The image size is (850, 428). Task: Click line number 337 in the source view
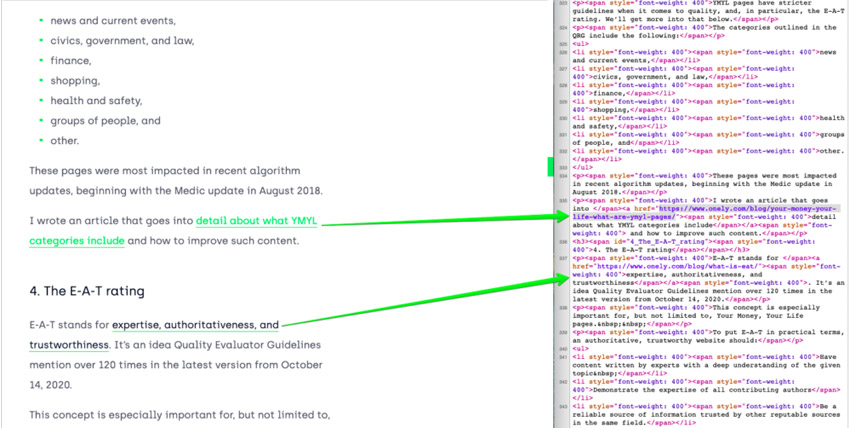565,258
